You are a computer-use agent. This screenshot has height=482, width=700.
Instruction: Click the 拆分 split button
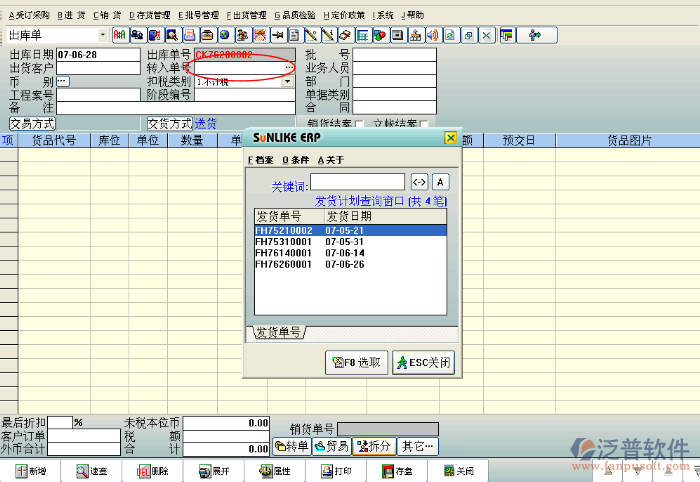[374, 446]
